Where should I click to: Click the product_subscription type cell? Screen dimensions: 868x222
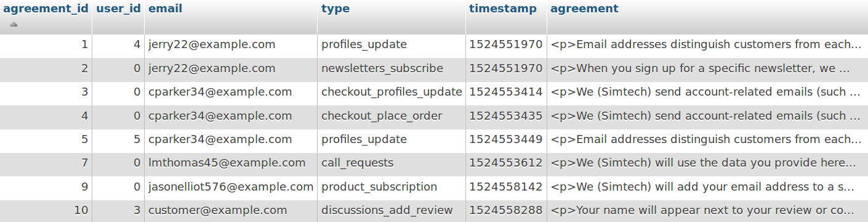[x=392, y=187]
